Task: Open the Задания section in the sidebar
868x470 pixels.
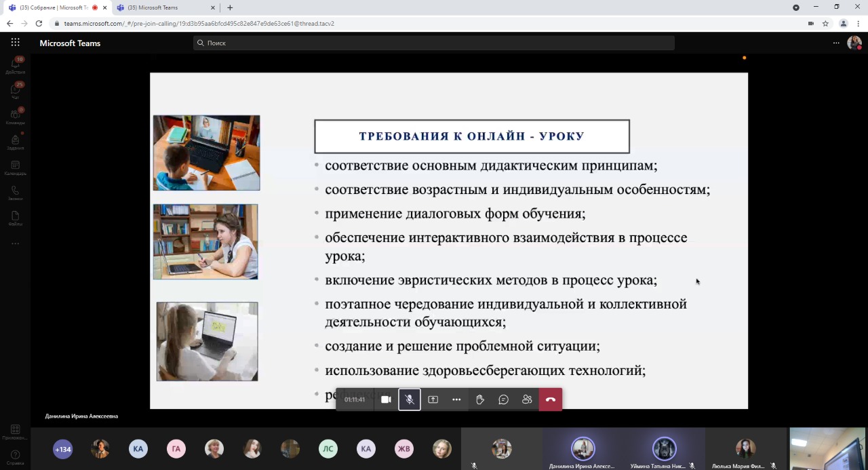Action: pos(15,142)
